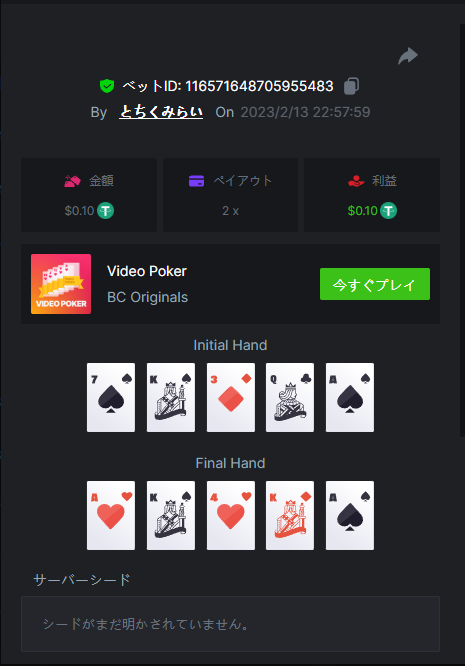Click the red 利益 profit icon

(x=356, y=181)
